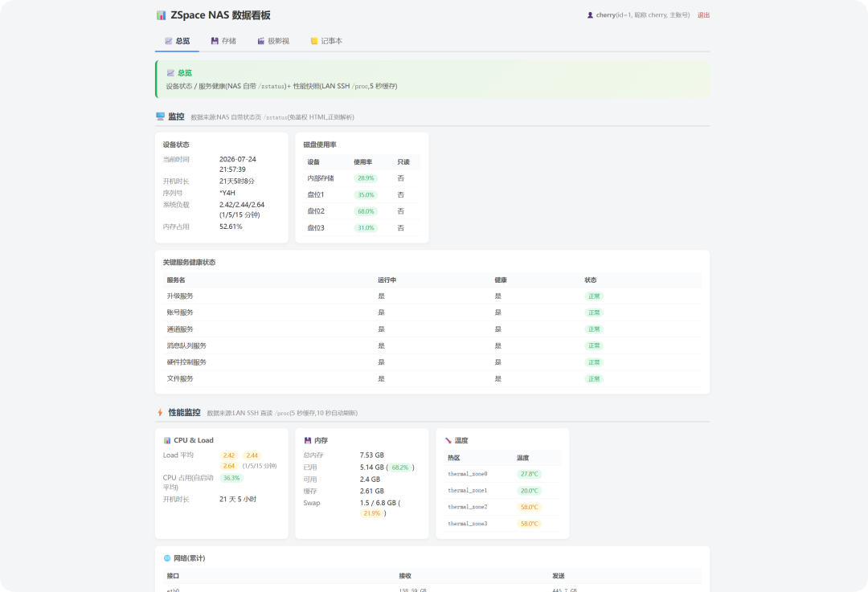Click the 正常 badge for 消息队列服务
The width and height of the screenshot is (868, 592).
[594, 345]
